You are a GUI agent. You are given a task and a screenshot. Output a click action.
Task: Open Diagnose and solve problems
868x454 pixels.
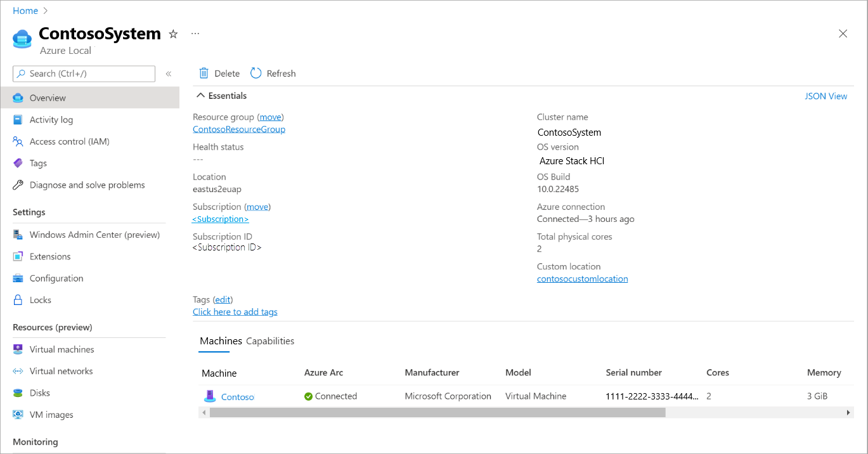[x=87, y=185]
